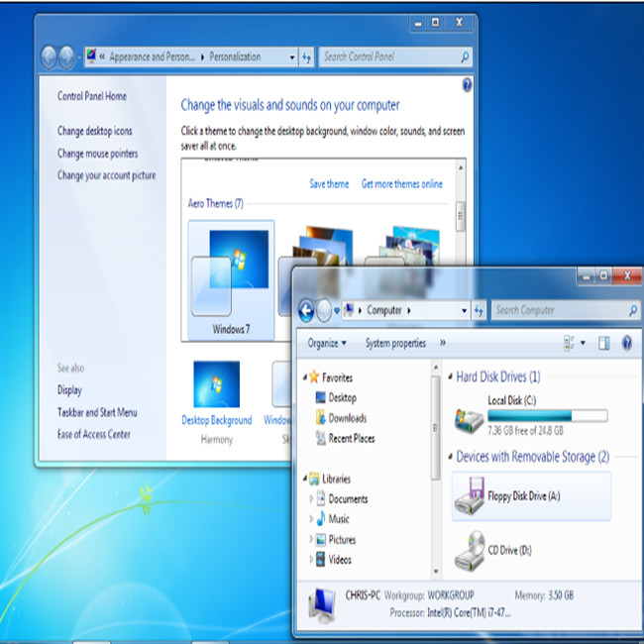The width and height of the screenshot is (644, 644).
Task: Open Taskbar and Start Menu link
Action: click(x=97, y=412)
